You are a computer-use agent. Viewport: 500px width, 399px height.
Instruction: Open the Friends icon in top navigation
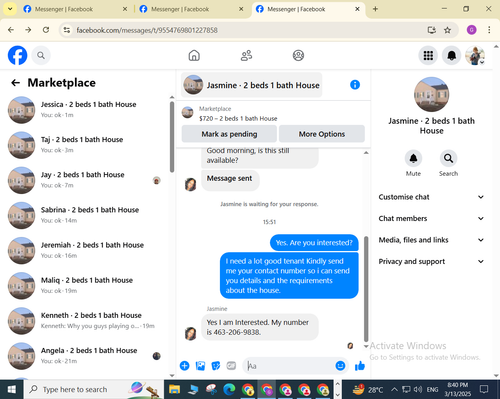[246, 55]
